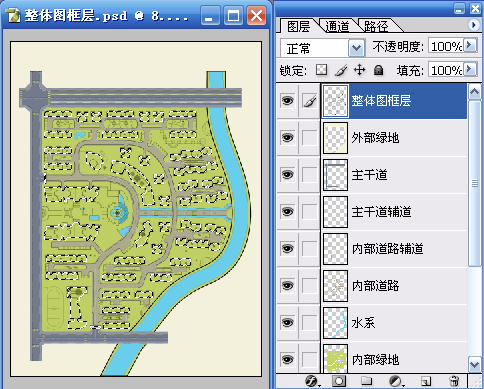Click the 内部道路 layer thumbnail
484x389 pixels.
click(x=335, y=286)
